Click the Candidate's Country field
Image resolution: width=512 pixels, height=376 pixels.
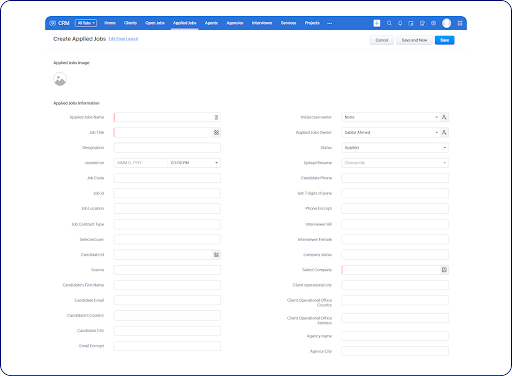[167, 315]
